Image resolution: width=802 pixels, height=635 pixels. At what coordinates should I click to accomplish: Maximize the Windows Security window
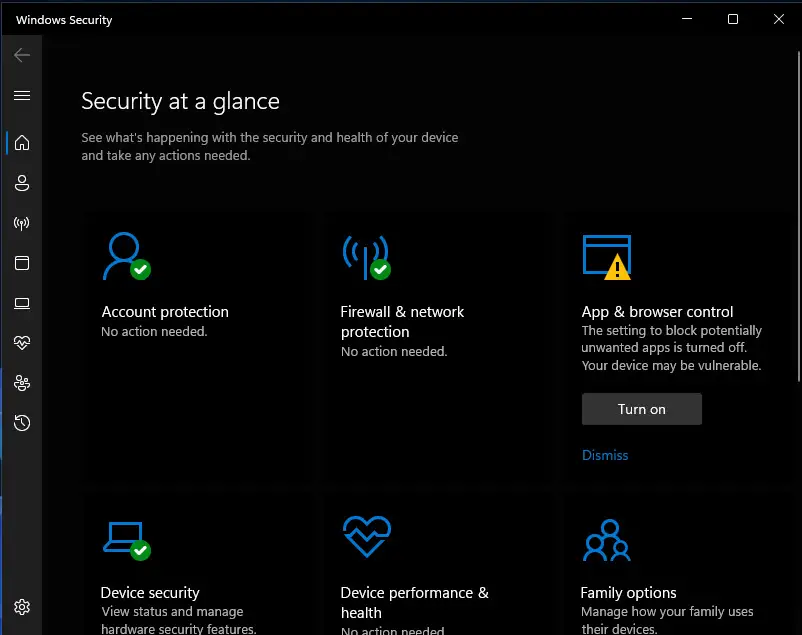[733, 19]
